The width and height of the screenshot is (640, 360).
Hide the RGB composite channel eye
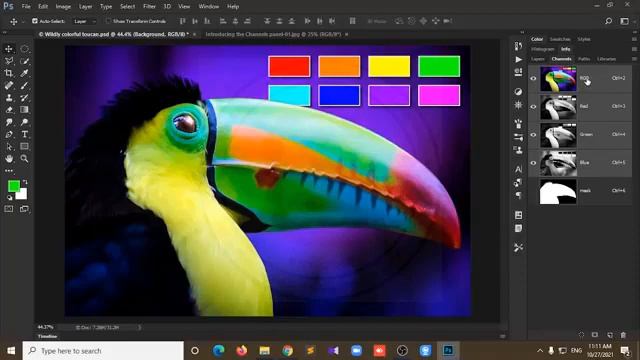tap(533, 78)
